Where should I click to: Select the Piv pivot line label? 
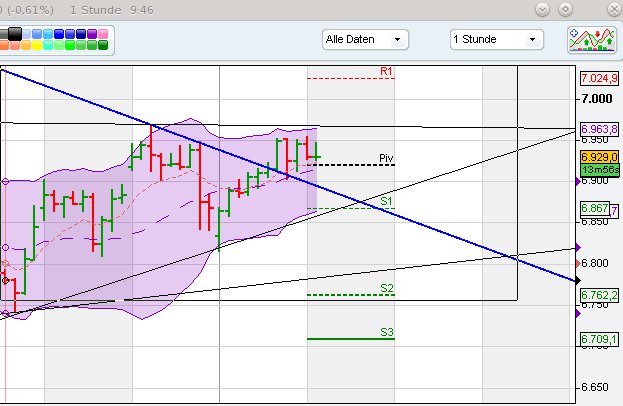(x=386, y=158)
